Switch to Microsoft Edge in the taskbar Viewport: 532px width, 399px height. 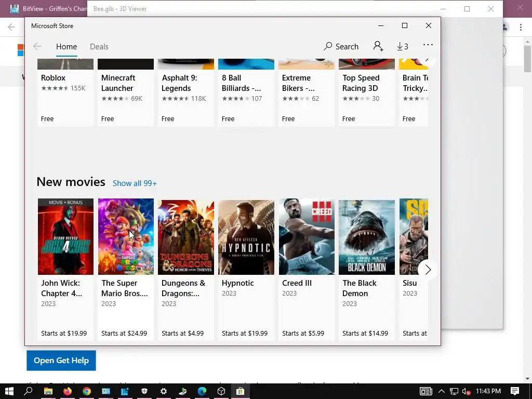[x=202, y=391]
